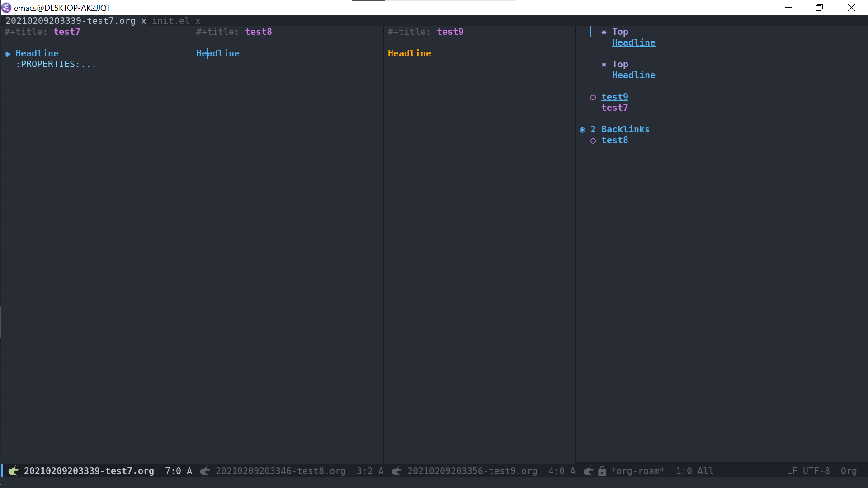868x488 pixels.
Task: Switch to the init.el tab
Action: 170,21
